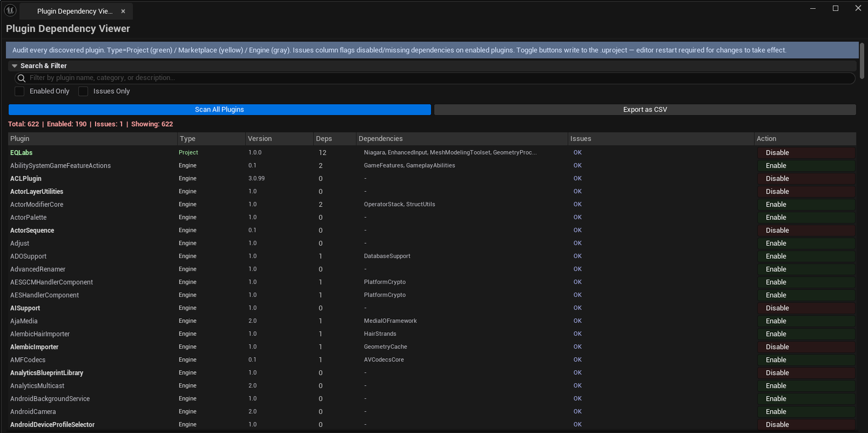Enable the AnalyticsMulticast plugin

(806, 386)
